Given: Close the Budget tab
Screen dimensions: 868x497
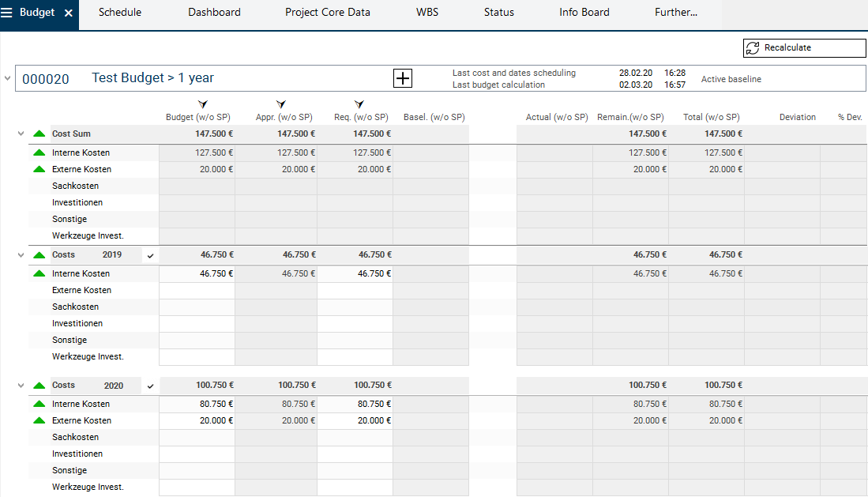Looking at the screenshot, I should coord(69,13).
